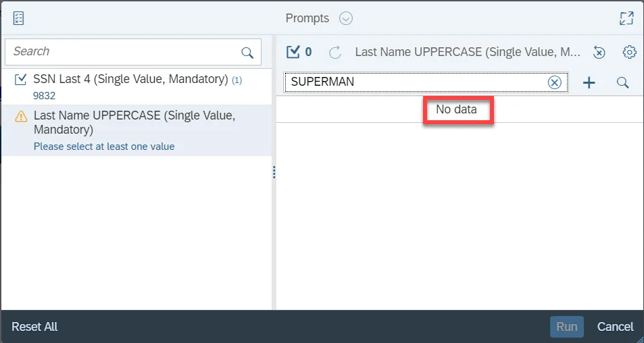Click the refresh values icon
The image size is (644, 343).
point(335,52)
